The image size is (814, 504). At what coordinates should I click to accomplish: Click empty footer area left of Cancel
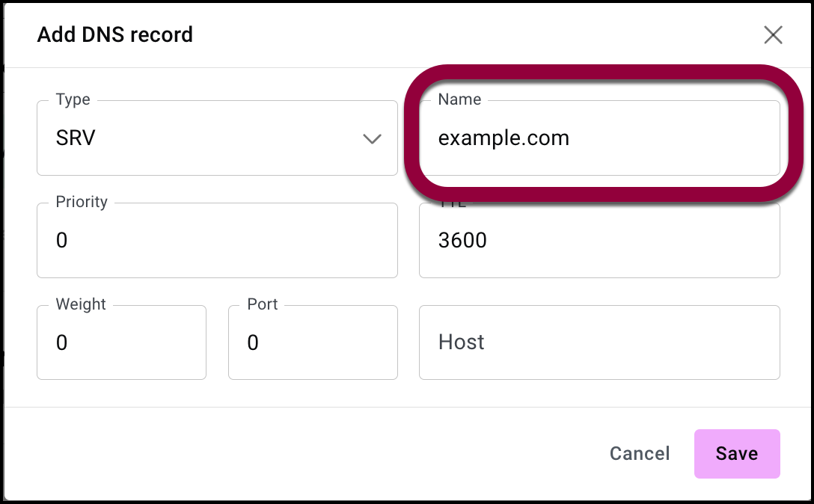click(x=299, y=453)
